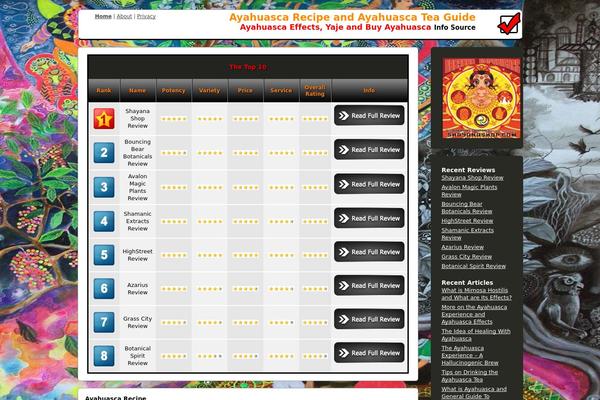Click Shamanic Extracts Review name cell

point(137,221)
